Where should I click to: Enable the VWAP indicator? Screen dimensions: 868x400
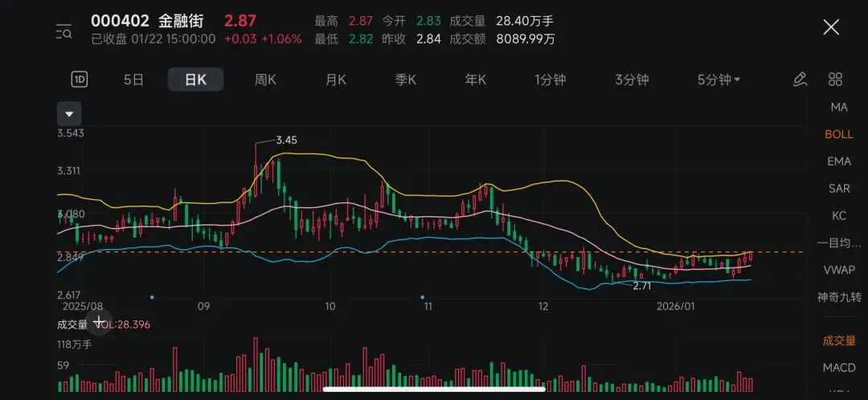[x=839, y=269]
